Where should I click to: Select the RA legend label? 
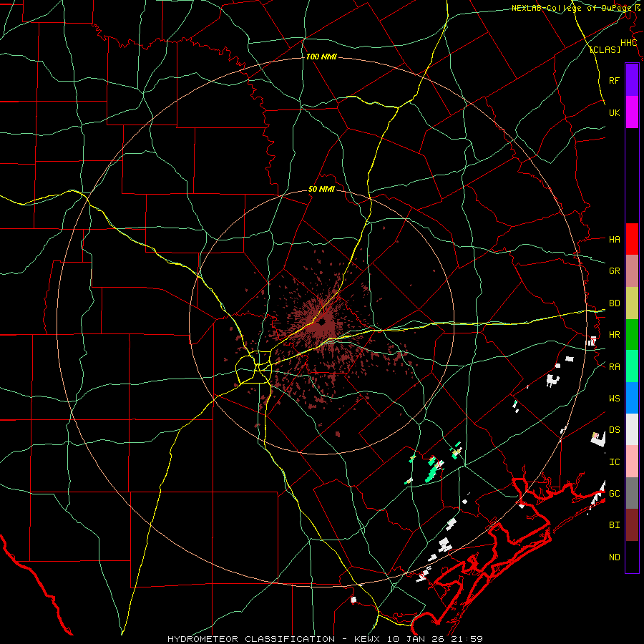tap(615, 366)
